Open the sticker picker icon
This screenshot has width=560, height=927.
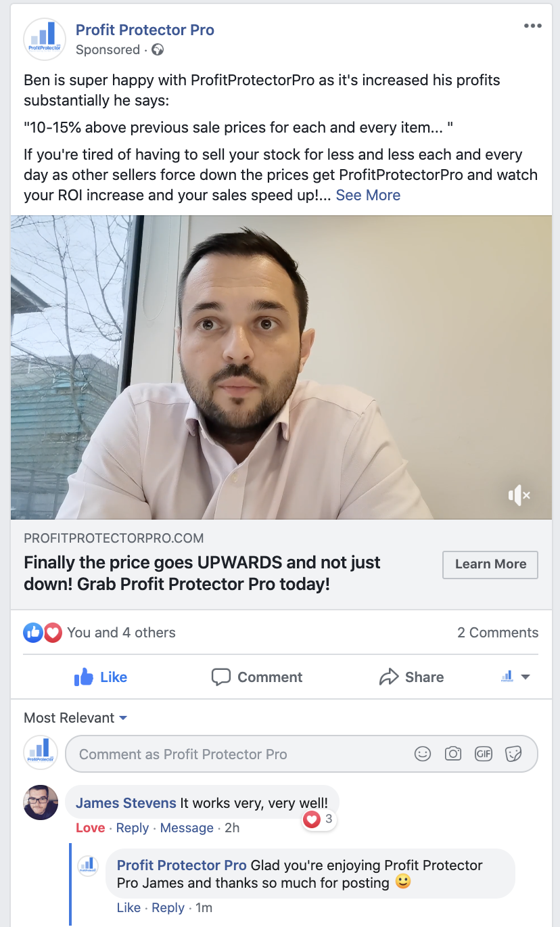click(514, 754)
